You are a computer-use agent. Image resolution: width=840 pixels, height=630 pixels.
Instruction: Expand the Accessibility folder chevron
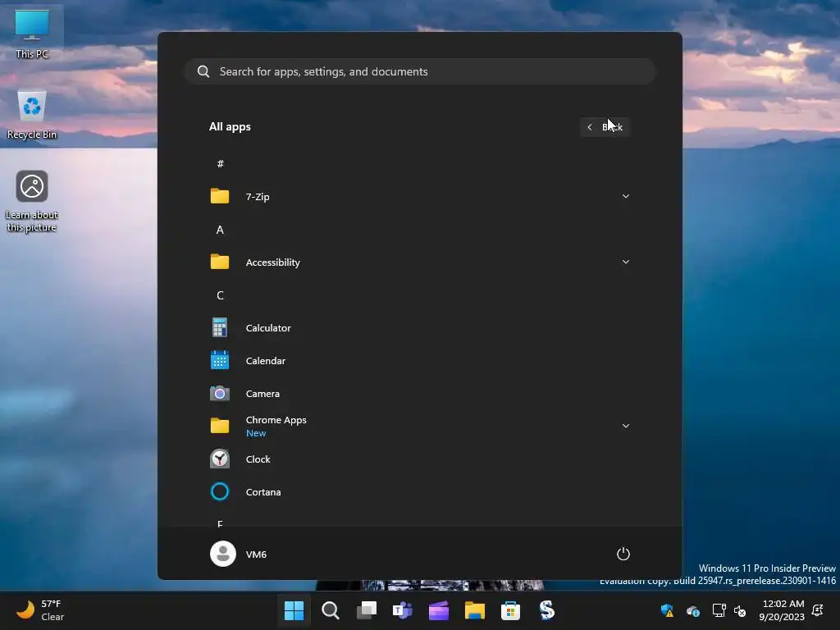625,262
